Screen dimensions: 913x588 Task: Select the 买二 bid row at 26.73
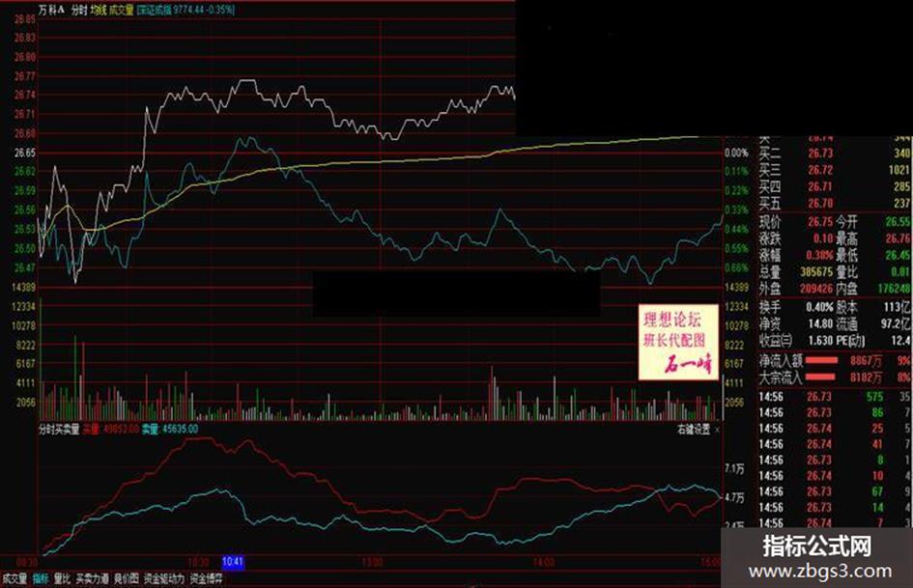[835, 154]
